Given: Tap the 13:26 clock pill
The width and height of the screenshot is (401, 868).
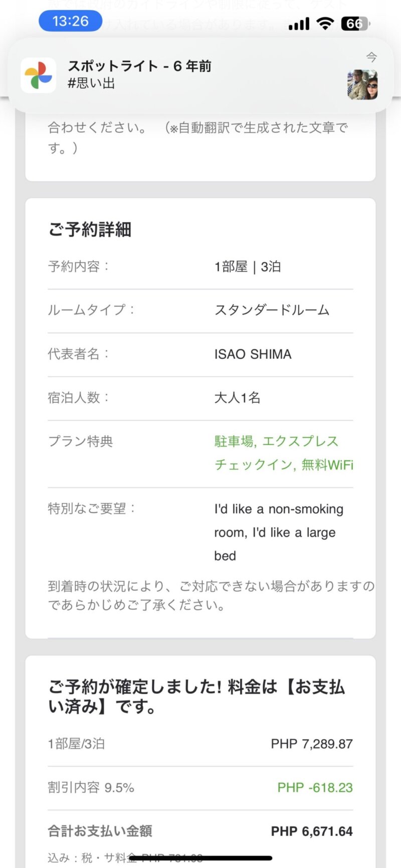Looking at the screenshot, I should [x=70, y=22].
